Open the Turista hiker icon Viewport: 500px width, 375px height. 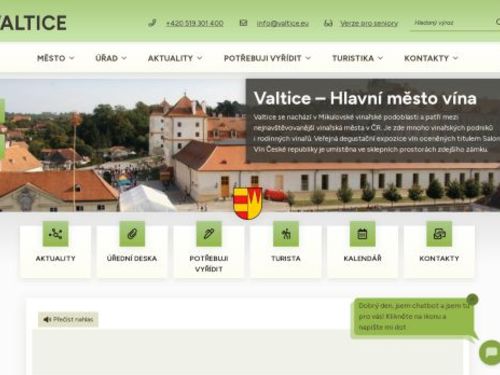286,234
